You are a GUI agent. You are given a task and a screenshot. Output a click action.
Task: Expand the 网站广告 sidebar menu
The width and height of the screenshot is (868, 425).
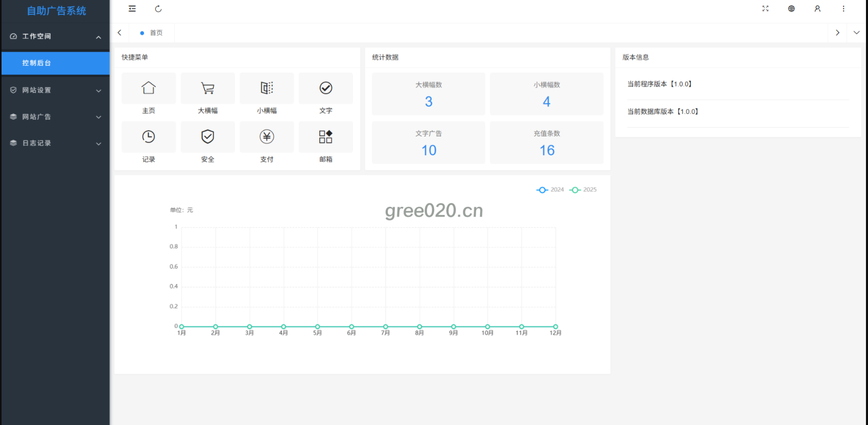55,117
